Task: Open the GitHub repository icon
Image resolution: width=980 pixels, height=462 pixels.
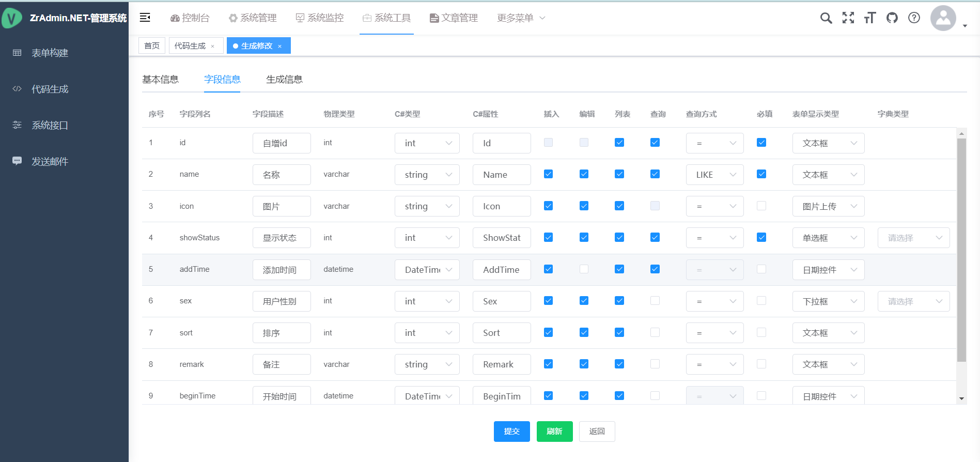Action: tap(892, 18)
